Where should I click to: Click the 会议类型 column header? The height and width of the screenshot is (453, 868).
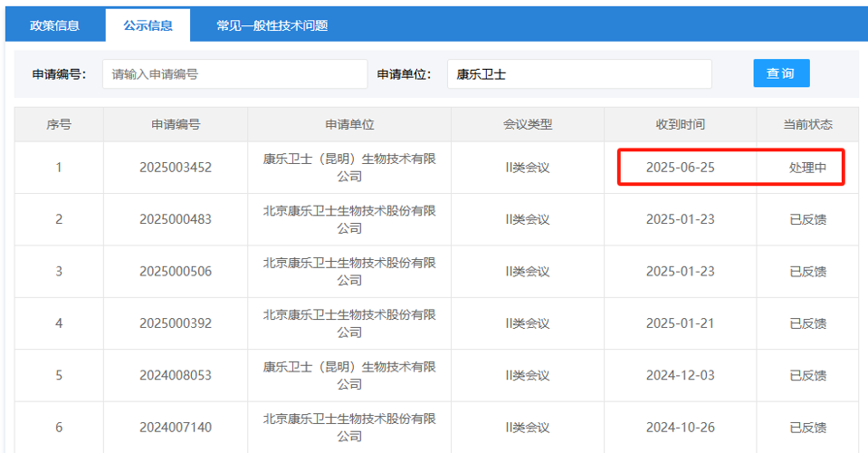528,125
